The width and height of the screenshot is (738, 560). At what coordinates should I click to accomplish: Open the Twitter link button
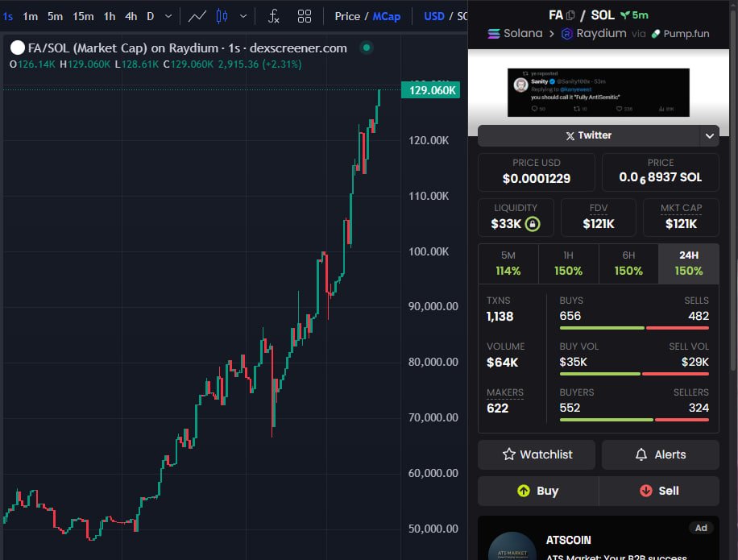tap(588, 135)
